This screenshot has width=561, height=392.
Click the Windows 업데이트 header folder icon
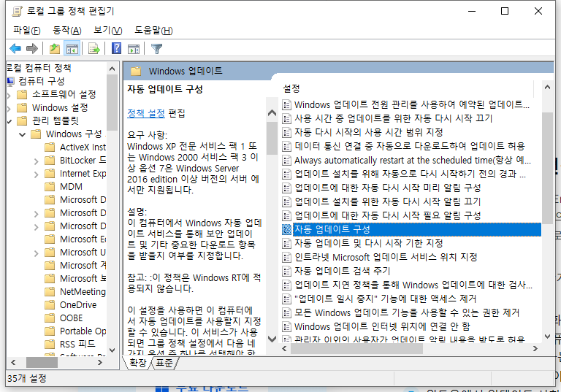(136, 71)
